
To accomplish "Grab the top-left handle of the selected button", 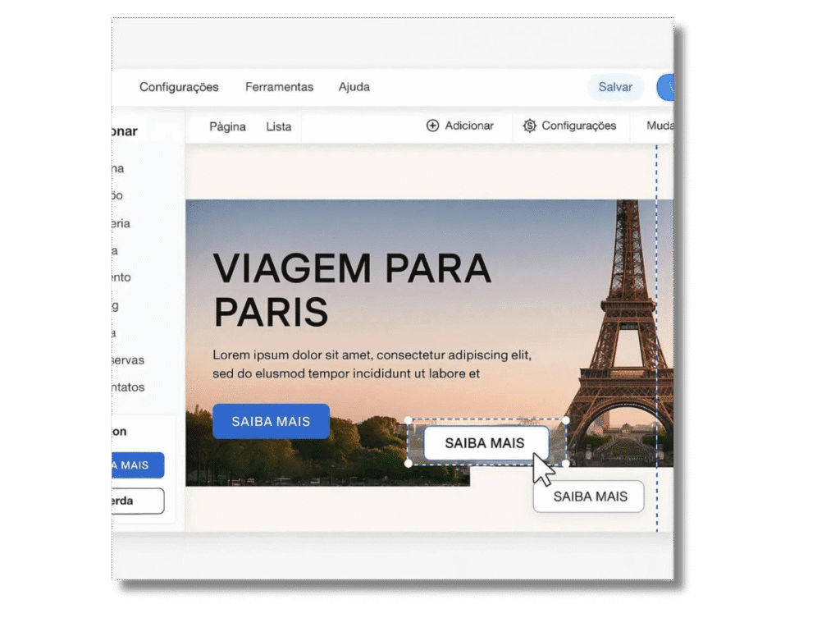I will pyautogui.click(x=409, y=420).
